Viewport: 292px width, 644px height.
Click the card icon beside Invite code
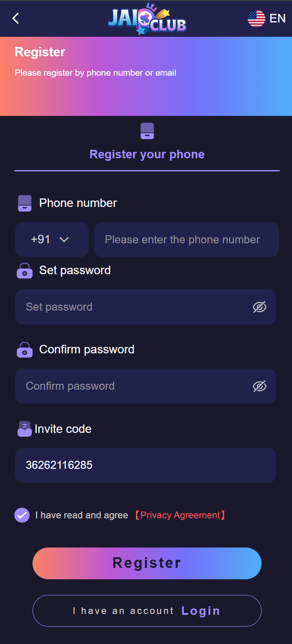point(25,429)
